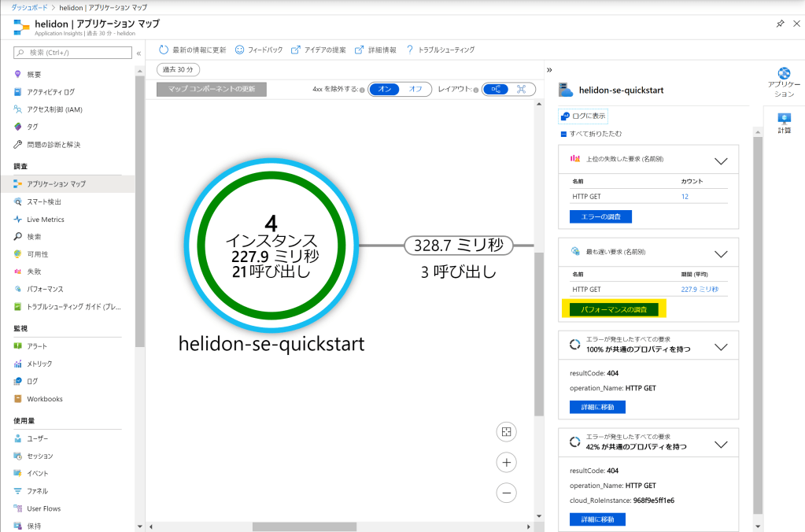Pin this blade with pin icon
Screen dimensions: 805x532
point(779,24)
